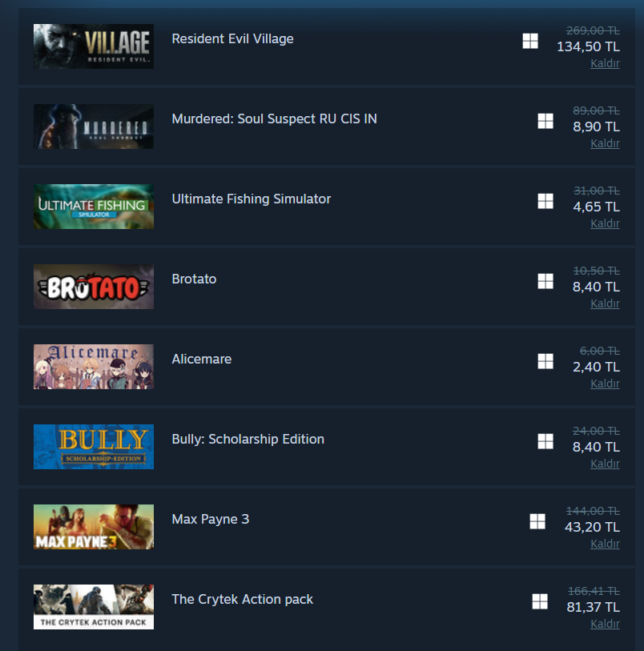Click the Windows icon next to Ultimate Fishing Simulator

(545, 201)
